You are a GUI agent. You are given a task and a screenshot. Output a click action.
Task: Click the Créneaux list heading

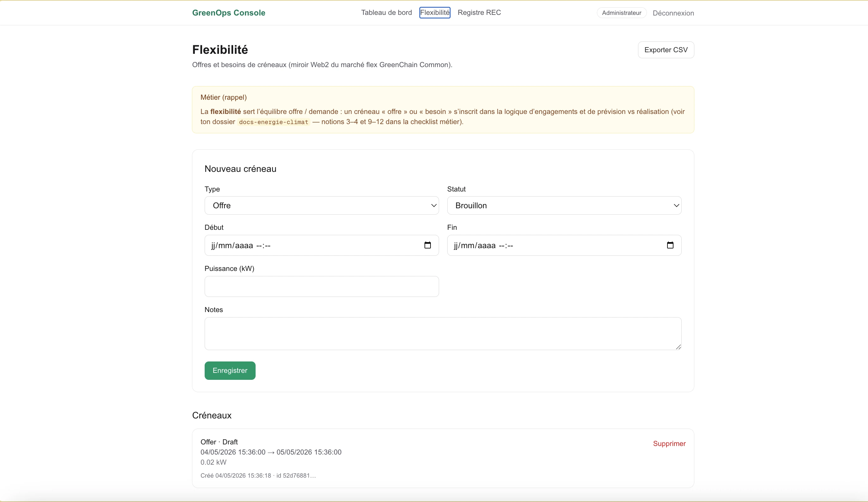click(x=212, y=415)
